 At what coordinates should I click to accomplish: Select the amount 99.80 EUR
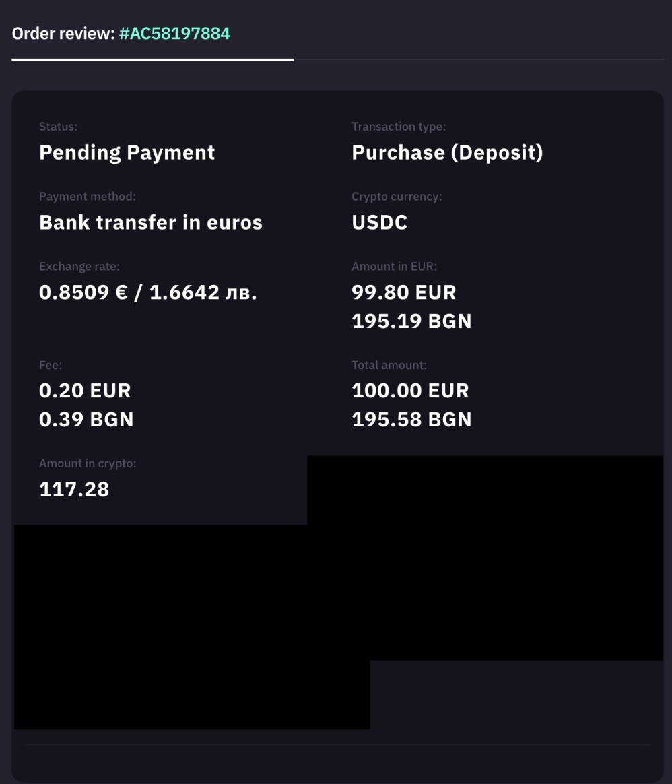pos(404,292)
